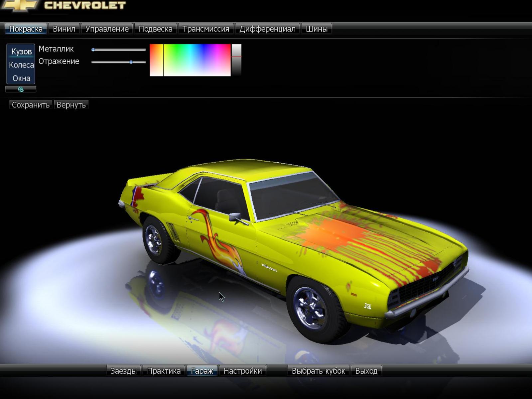Click the Chevrolet bowtie logo
This screenshot has width=532, height=399.
19,5
